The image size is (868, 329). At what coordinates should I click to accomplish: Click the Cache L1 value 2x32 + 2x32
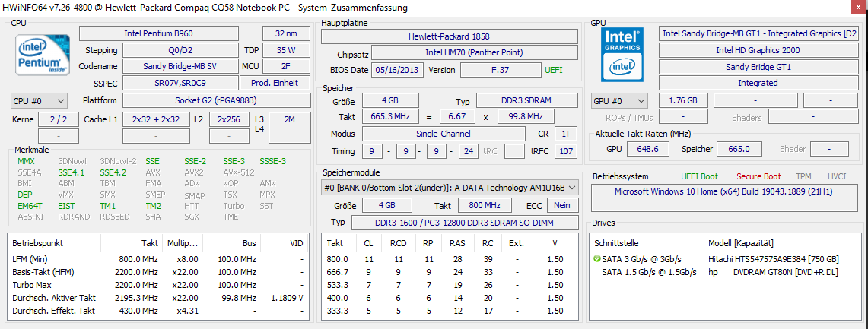pos(155,119)
